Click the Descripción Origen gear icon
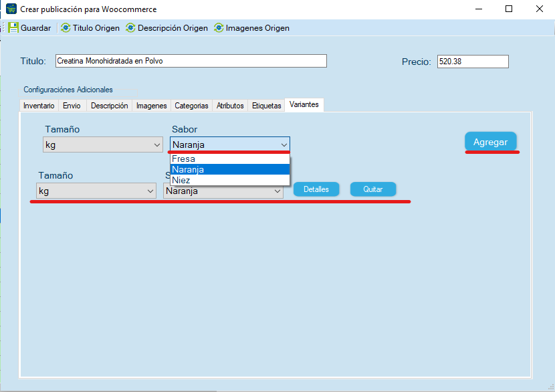 (130, 27)
